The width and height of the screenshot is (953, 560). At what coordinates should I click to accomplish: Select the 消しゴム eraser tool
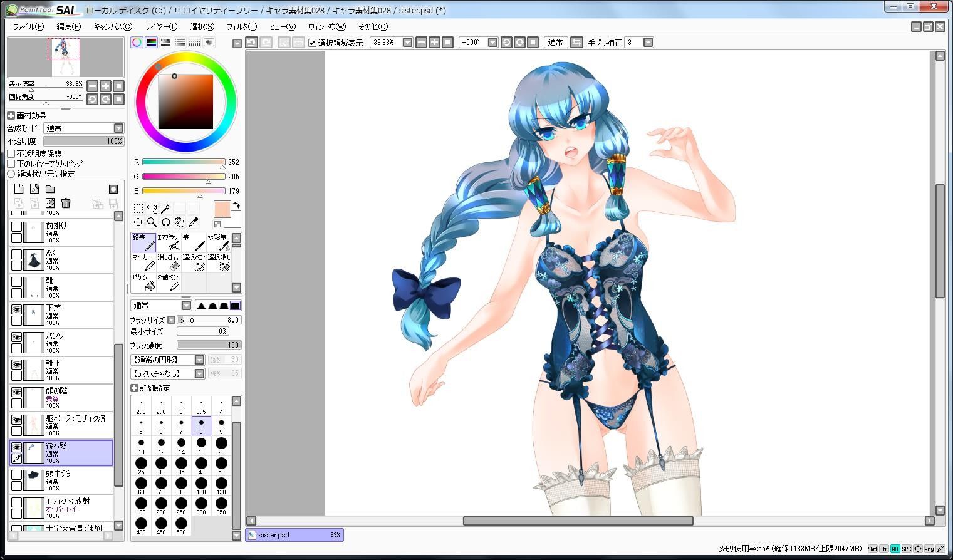(168, 262)
